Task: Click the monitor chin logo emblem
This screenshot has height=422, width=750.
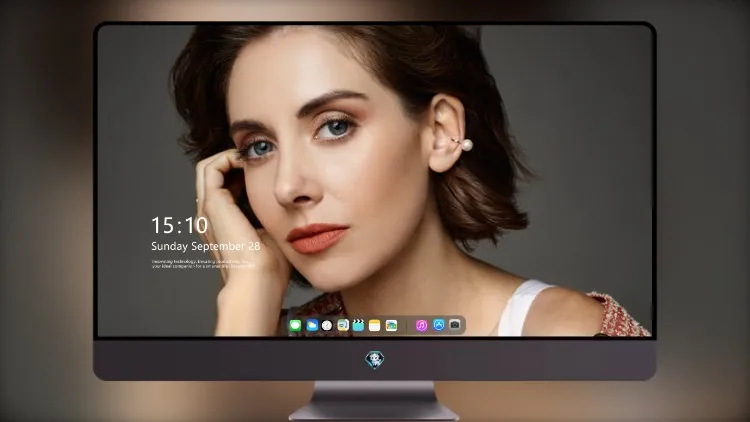Action: [375, 359]
